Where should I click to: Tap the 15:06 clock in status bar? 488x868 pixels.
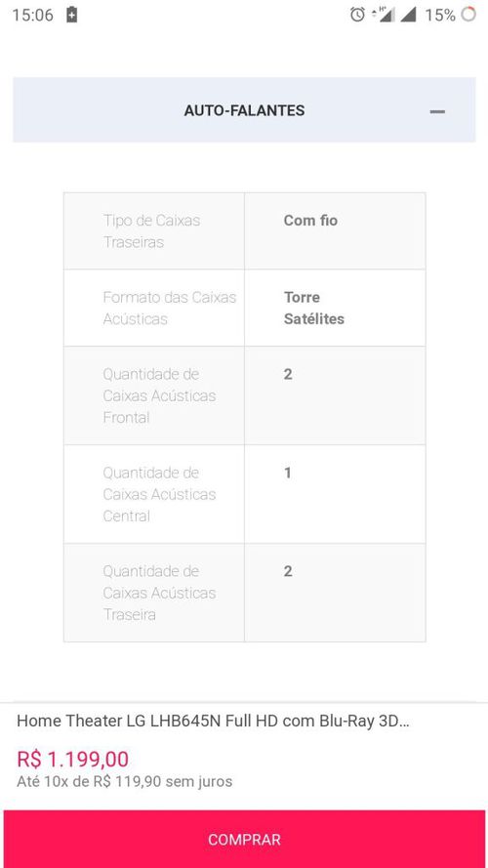tap(32, 15)
